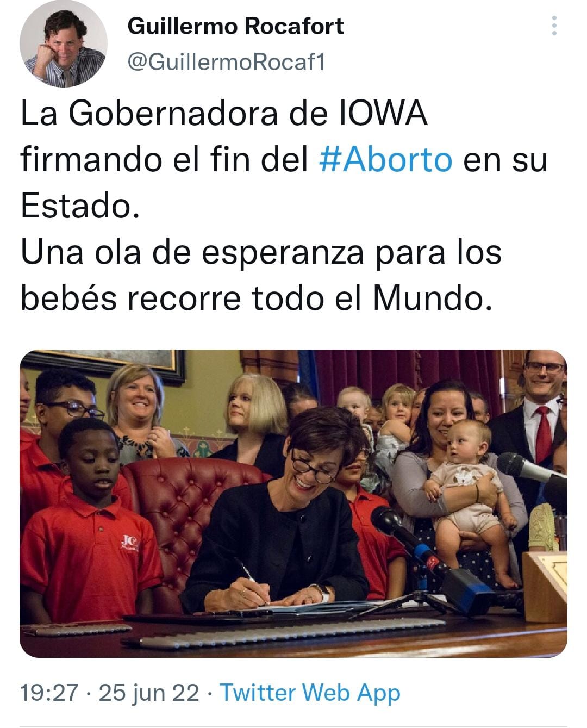The width and height of the screenshot is (587, 728).
Task: Open the #Aborto hashtag
Action: tap(385, 160)
